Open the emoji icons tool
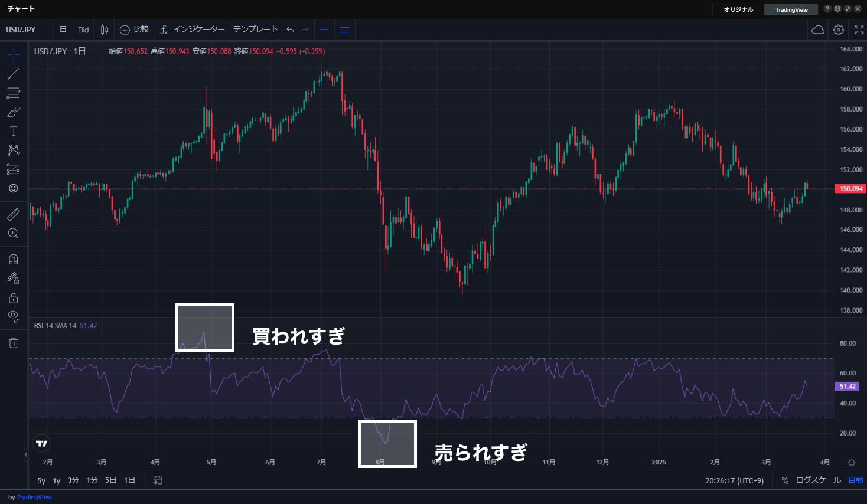This screenshot has width=867, height=504. point(14,188)
